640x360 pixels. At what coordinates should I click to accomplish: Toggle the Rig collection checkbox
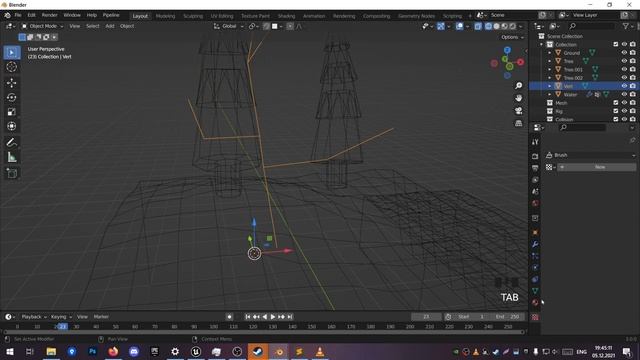(x=616, y=111)
